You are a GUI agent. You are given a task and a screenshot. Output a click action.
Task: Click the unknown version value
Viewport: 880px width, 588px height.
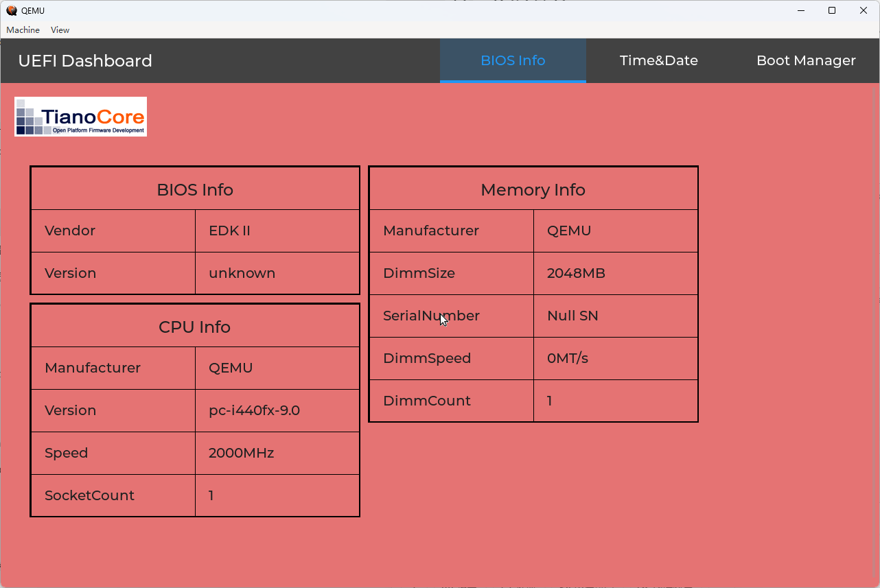[x=242, y=273]
